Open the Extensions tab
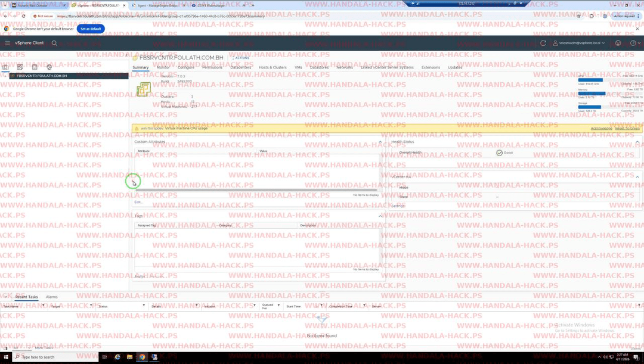Viewport: 644px width, 364px height. 431,67
